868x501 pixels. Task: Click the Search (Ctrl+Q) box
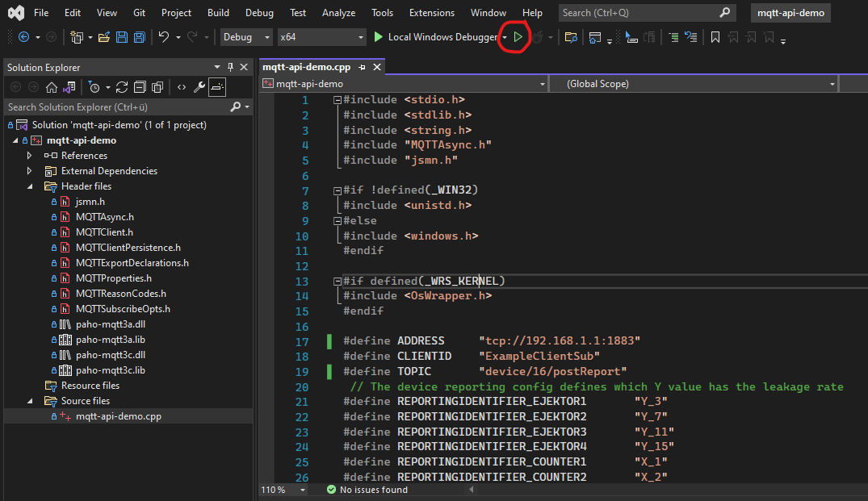(638, 13)
